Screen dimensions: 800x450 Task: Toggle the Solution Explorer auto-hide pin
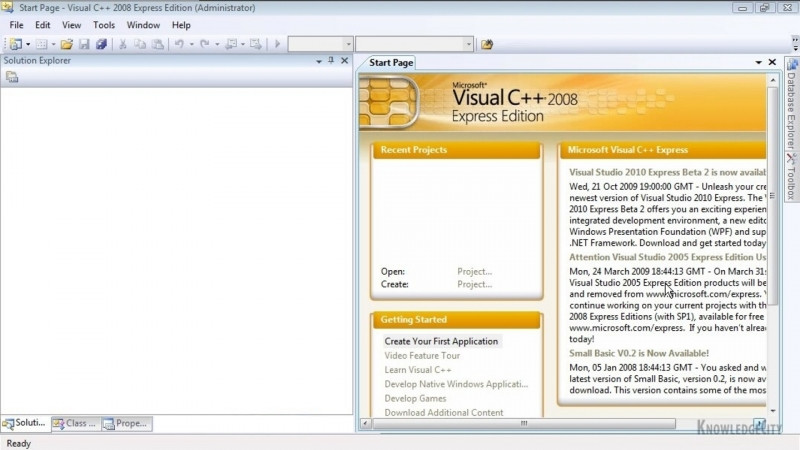[331, 60]
